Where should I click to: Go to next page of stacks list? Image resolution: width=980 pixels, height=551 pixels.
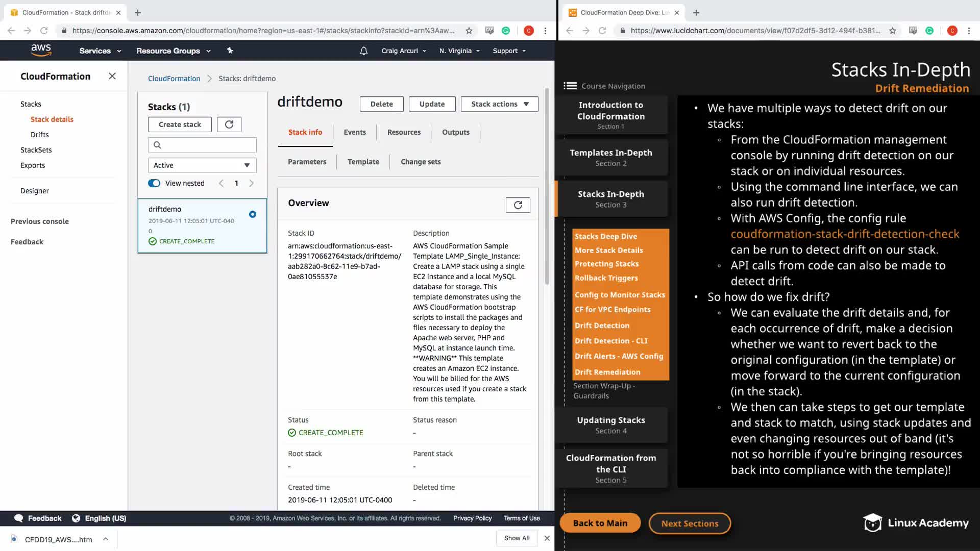(251, 183)
